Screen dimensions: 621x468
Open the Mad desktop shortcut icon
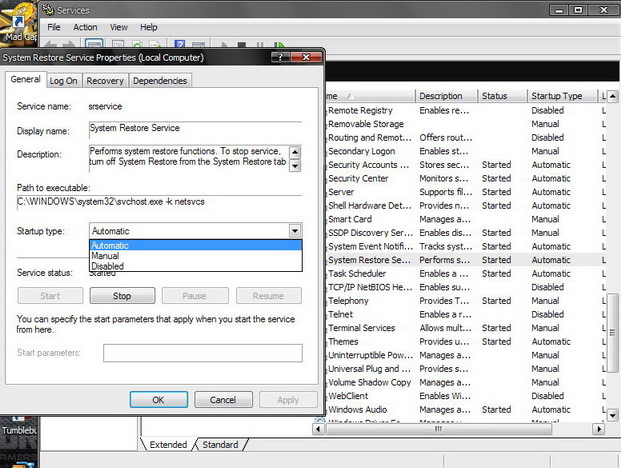20,20
